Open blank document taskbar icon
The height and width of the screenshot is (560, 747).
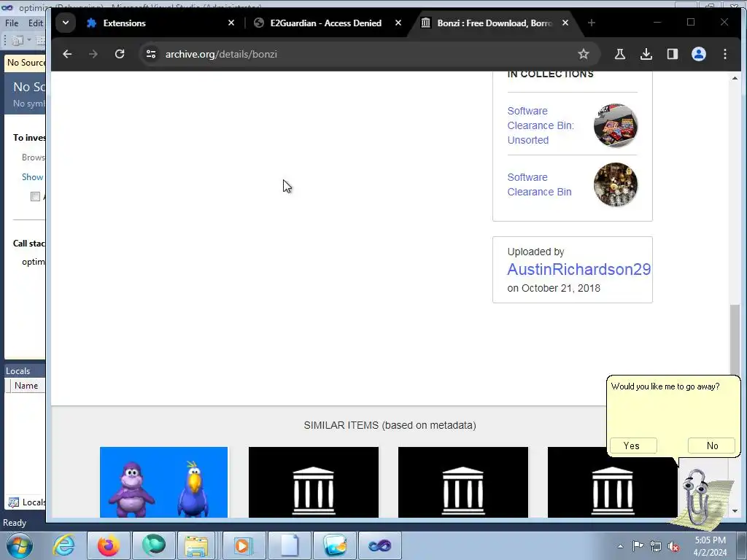[x=289, y=545]
